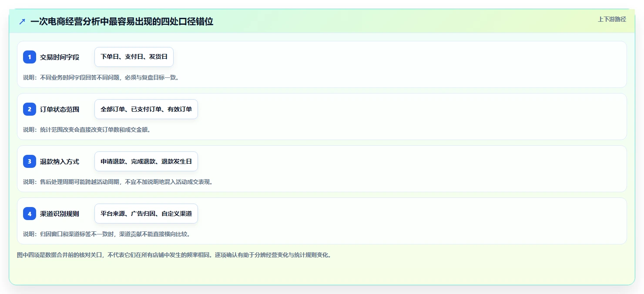
Task: Click the note starting 说明：不同业务时间字段
Action: [101, 77]
